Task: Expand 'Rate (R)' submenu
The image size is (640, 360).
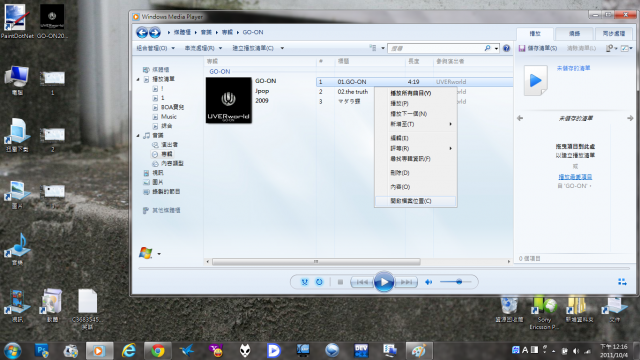Action: pos(416,148)
